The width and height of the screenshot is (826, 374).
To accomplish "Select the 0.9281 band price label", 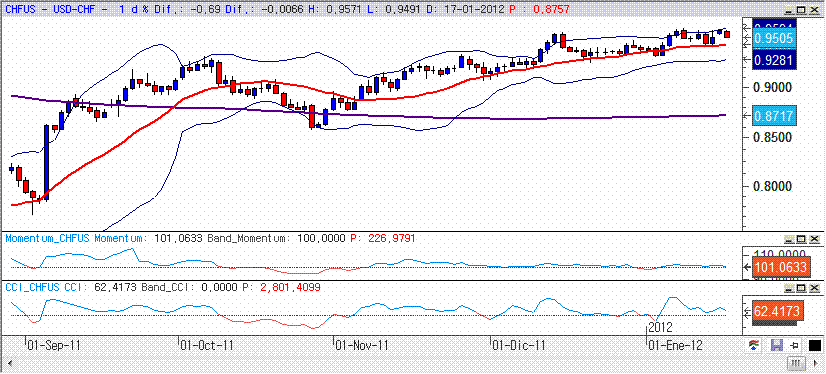I will [x=773, y=59].
